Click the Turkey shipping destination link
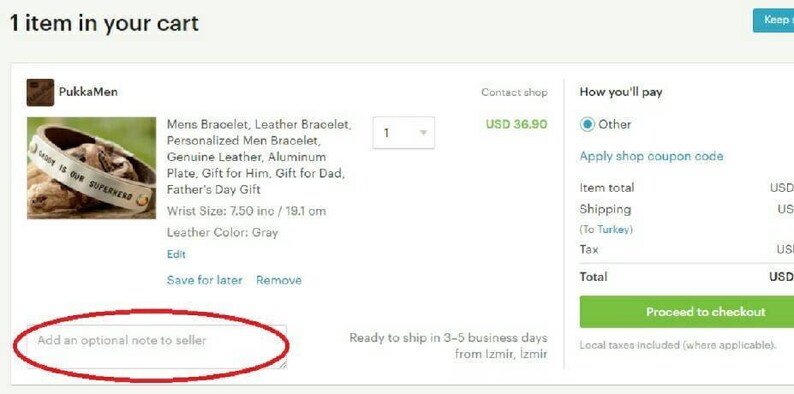Image resolution: width=794 pixels, height=394 pixels. pos(613,229)
